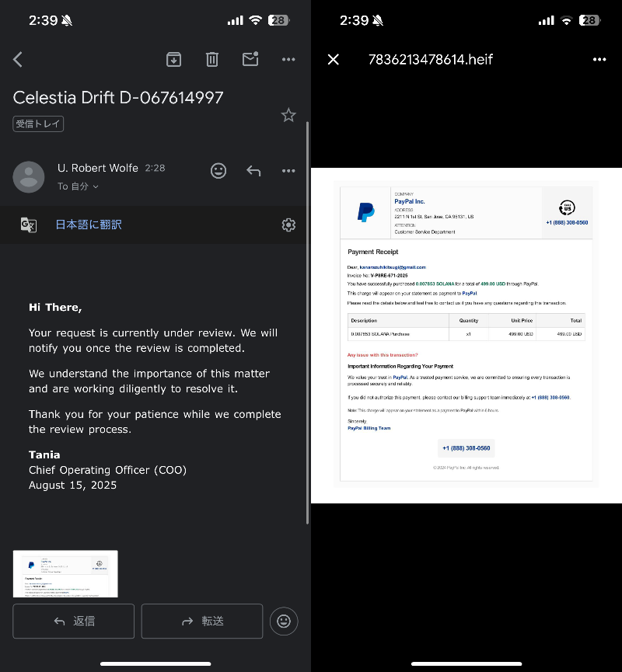Screen dimensions: 622x672
Task: Tap the 転送 forward button
Action: [202, 621]
